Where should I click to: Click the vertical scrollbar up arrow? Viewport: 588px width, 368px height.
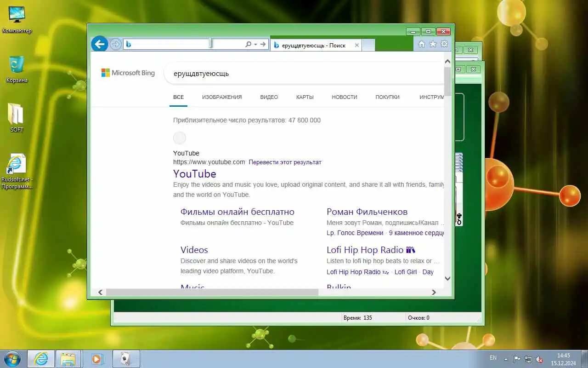(x=448, y=62)
